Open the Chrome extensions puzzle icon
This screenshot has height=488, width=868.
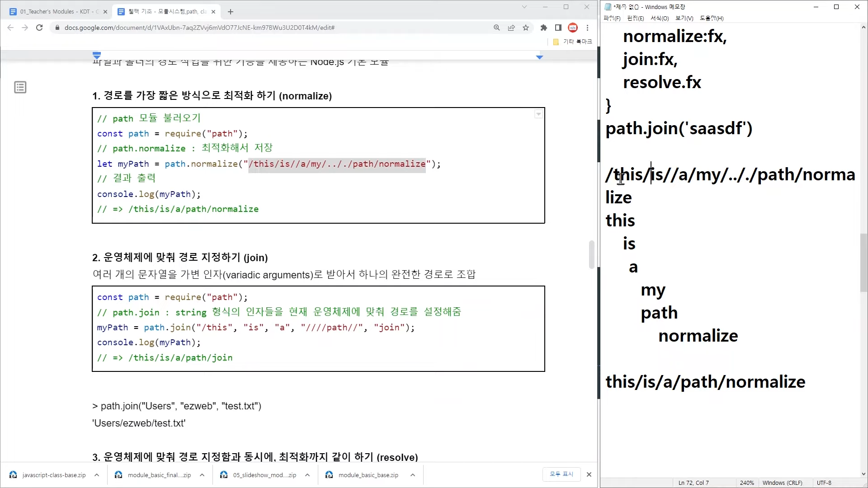click(544, 28)
